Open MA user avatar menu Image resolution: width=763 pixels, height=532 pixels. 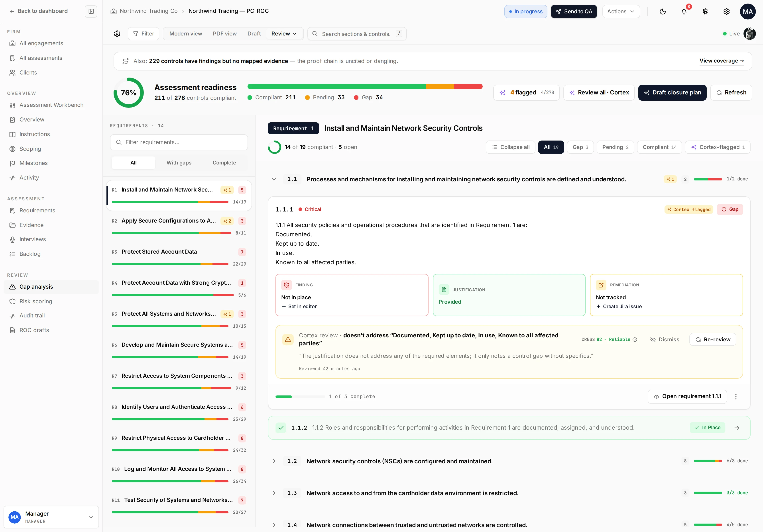point(748,11)
